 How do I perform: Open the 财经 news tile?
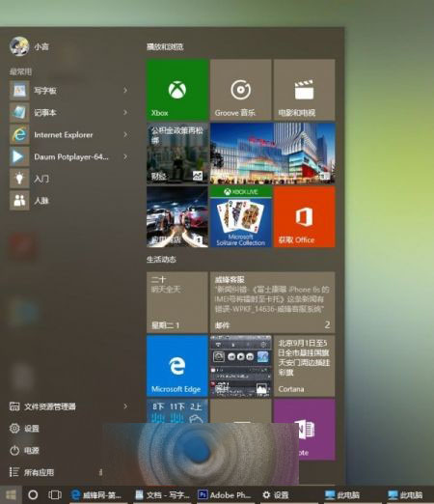click(x=177, y=154)
